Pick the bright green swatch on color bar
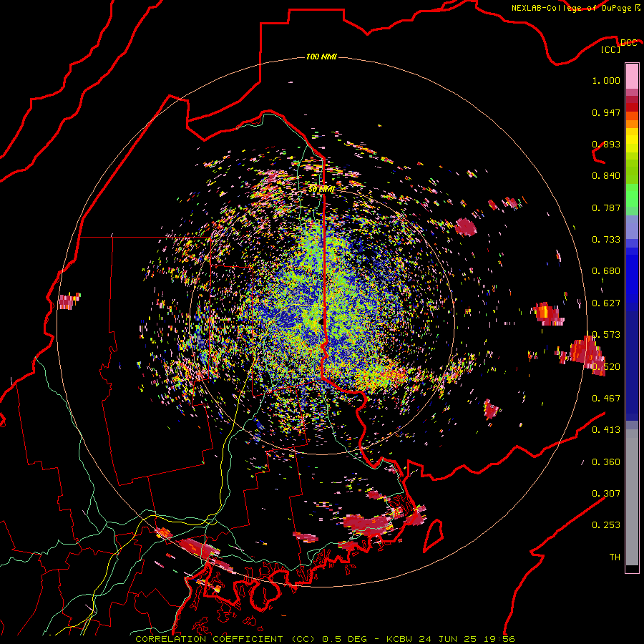644x644 pixels. coord(632,195)
